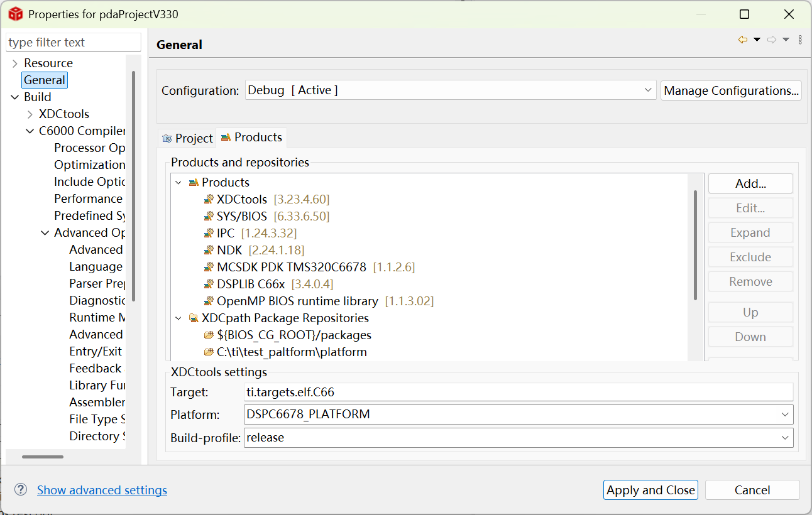Click the Edit... button
This screenshot has width=812, height=515.
pos(750,208)
